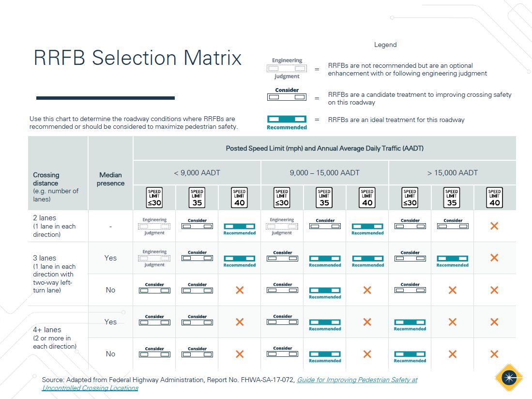Viewport: 532px width, 399px height.
Task: Click Speed Limit ≤30 sign under < 9,000 AADT
Action: point(154,198)
